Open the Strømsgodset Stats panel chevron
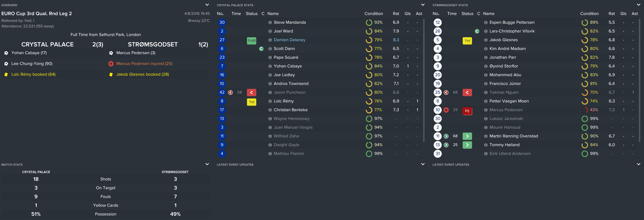Screen dimensions: 644x220 [x=638, y=5]
